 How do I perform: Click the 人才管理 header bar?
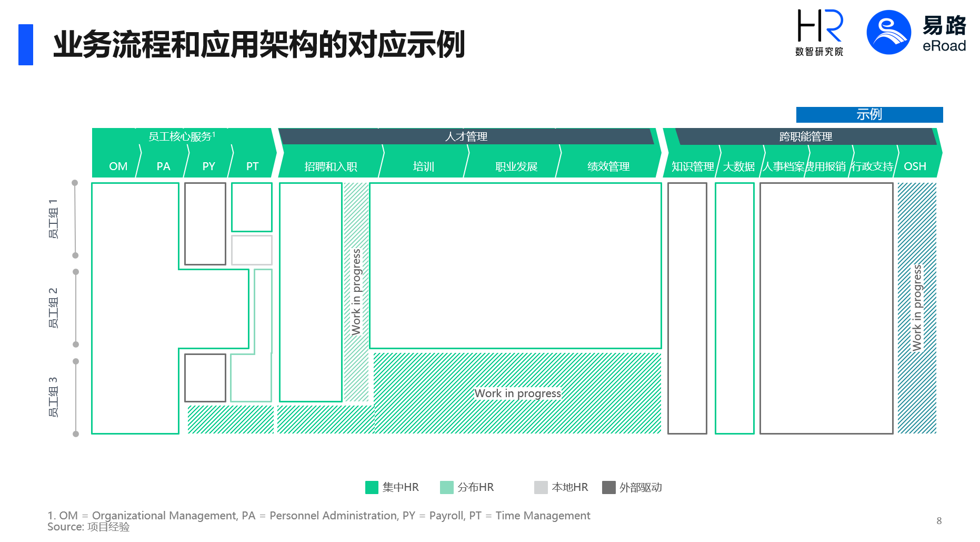pyautogui.click(x=466, y=136)
